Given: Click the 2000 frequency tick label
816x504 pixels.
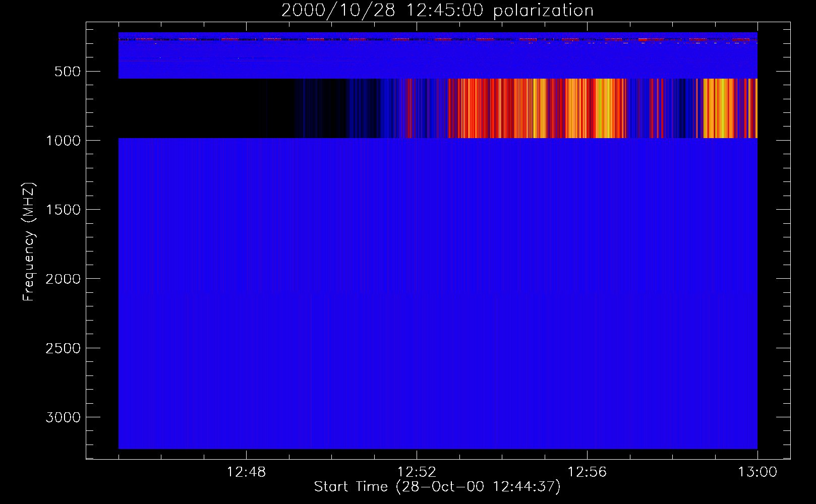Looking at the screenshot, I should (x=63, y=279).
